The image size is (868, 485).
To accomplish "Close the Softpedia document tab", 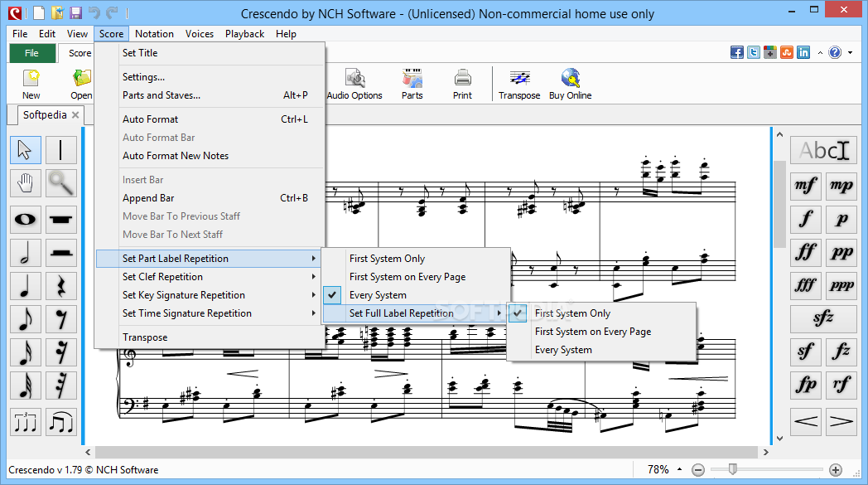I will 75,115.
